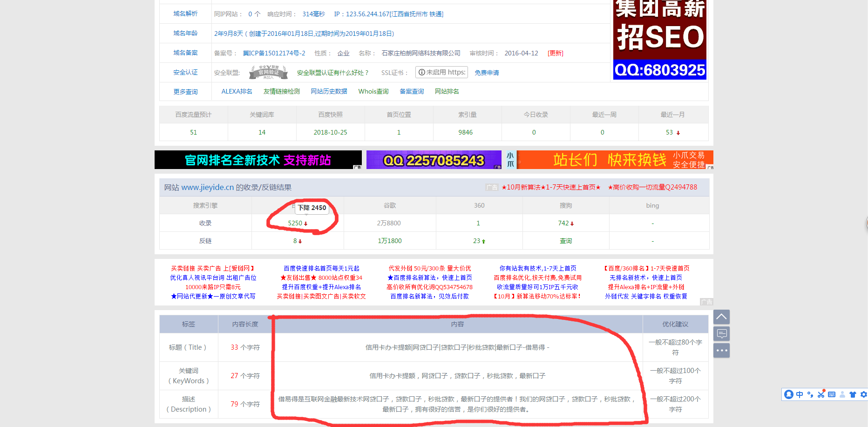Click the 更新 link beside the review date

pyautogui.click(x=556, y=53)
